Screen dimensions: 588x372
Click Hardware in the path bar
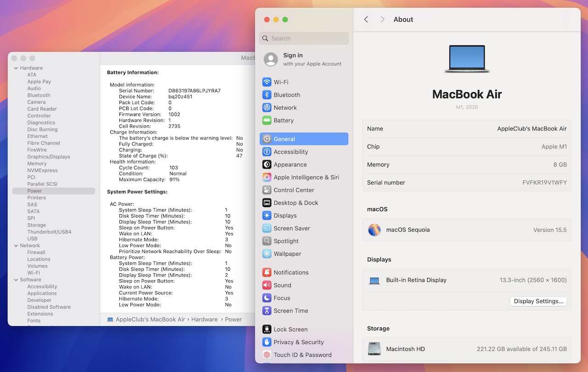coord(204,320)
